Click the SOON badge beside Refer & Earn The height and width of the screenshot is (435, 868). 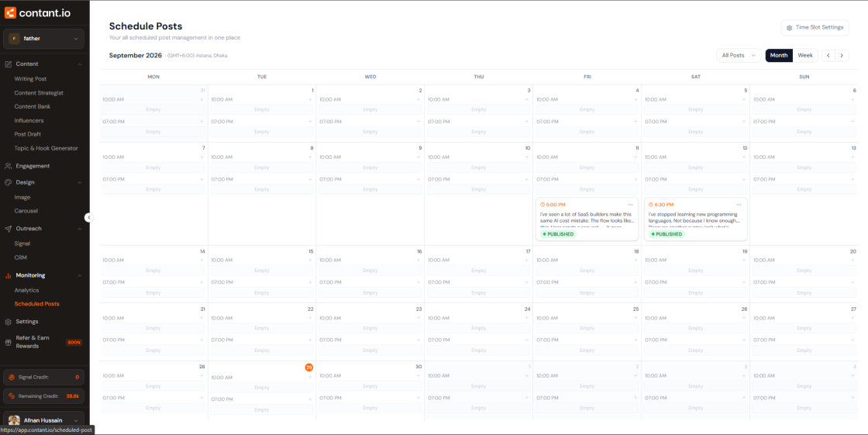coord(74,343)
